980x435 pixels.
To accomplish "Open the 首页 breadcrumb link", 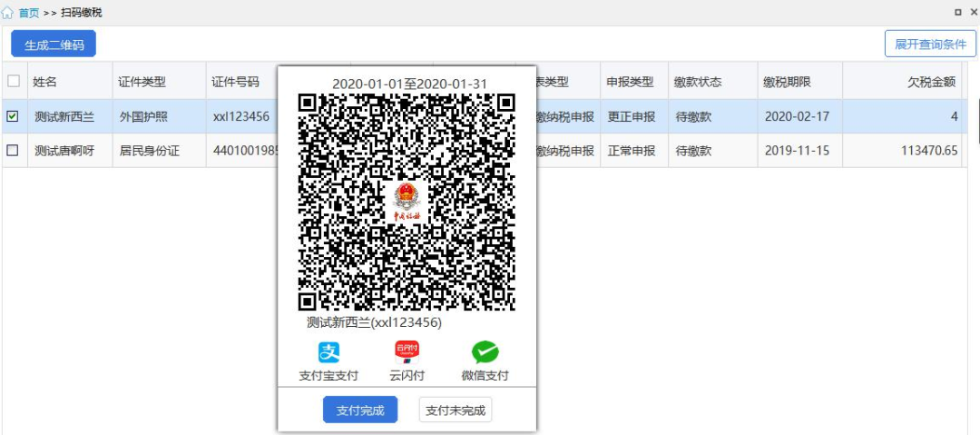I will click(29, 13).
